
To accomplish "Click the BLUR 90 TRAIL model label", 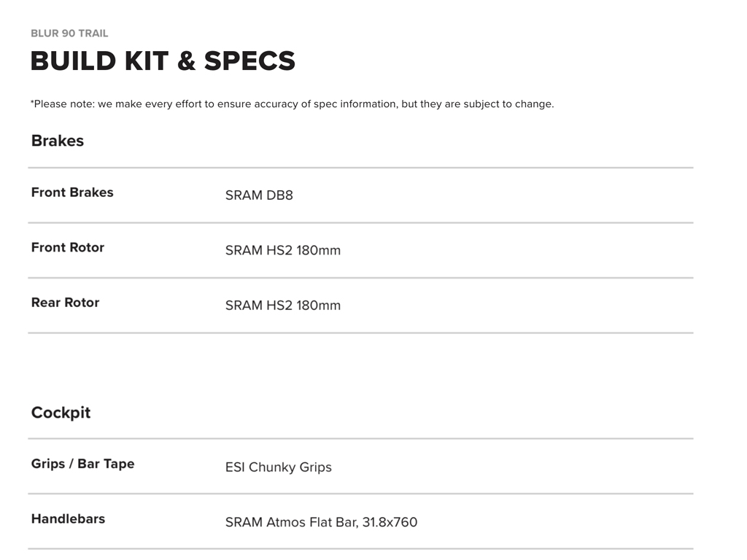I will pos(69,34).
